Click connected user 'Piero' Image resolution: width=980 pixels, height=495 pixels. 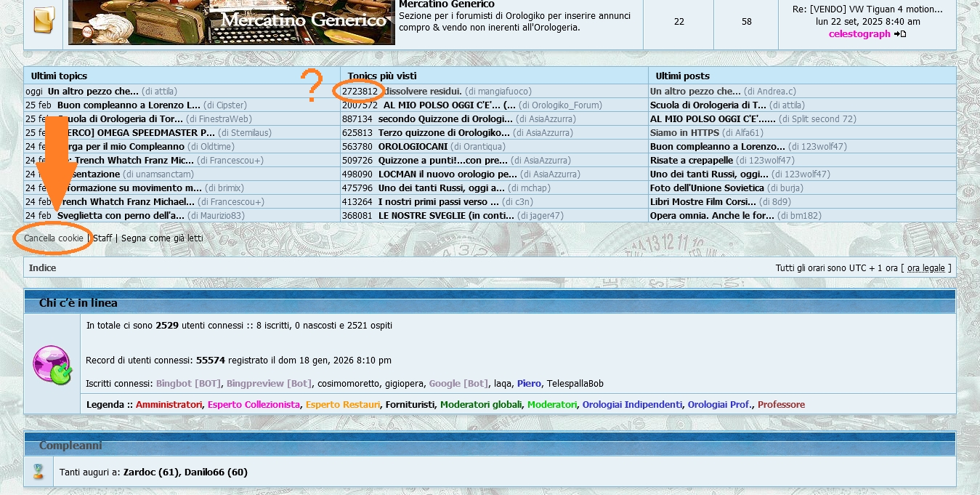[x=528, y=383]
